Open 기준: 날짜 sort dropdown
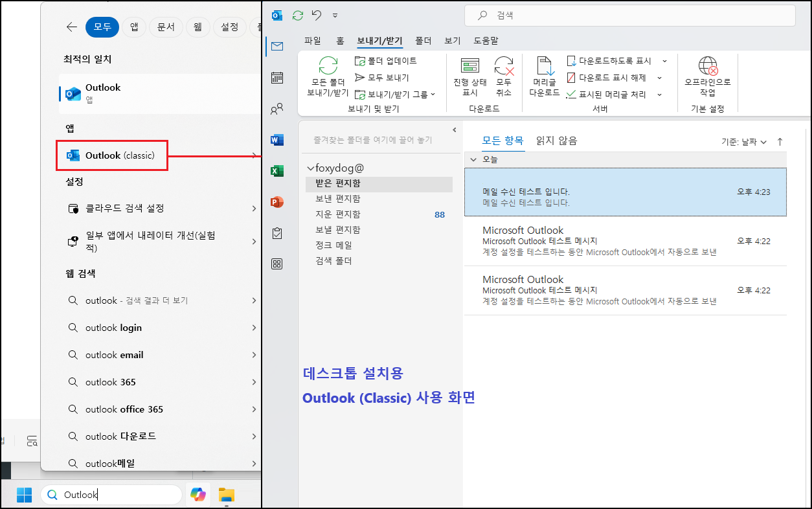This screenshot has width=812, height=509. tap(744, 142)
